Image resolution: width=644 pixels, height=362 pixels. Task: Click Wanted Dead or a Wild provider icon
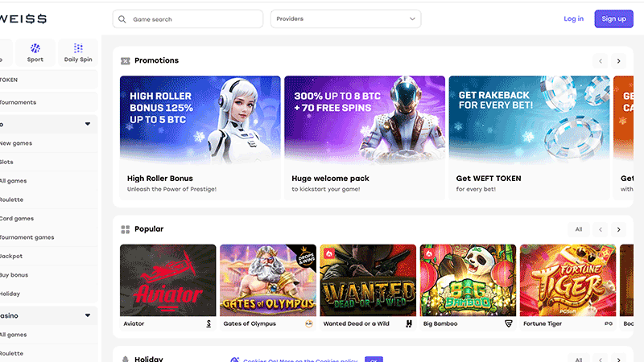coord(409,324)
